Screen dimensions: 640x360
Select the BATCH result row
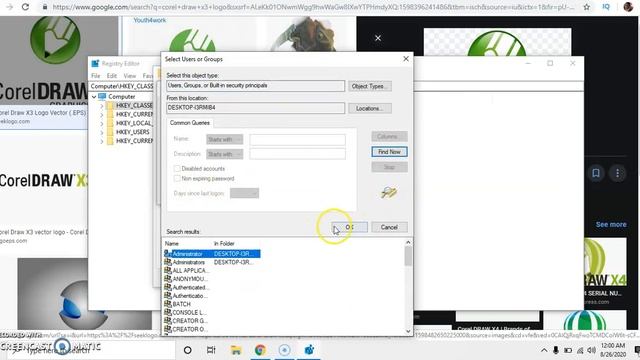point(178,304)
